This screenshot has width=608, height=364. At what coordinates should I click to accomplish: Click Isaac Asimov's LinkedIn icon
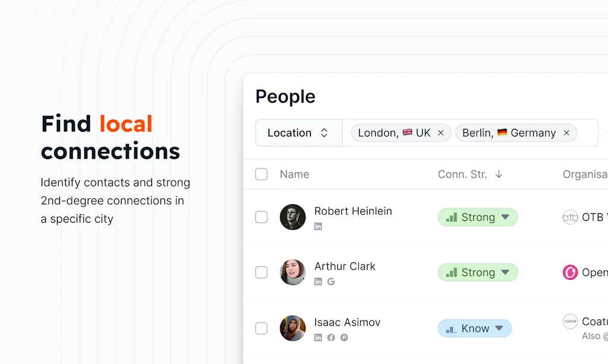click(318, 337)
